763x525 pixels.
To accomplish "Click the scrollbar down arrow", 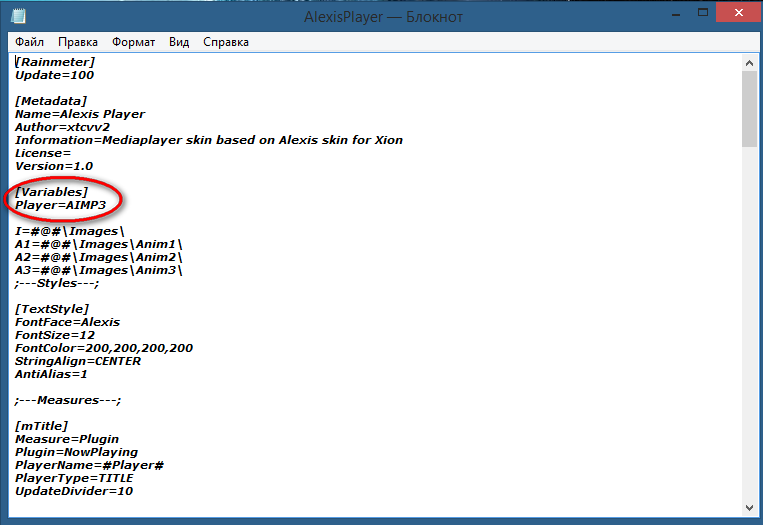I will point(749,507).
